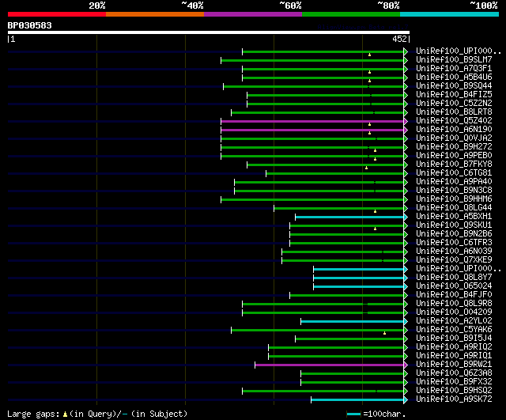
Task: Click the cyan ~100% legend segment
Action: (450, 14)
